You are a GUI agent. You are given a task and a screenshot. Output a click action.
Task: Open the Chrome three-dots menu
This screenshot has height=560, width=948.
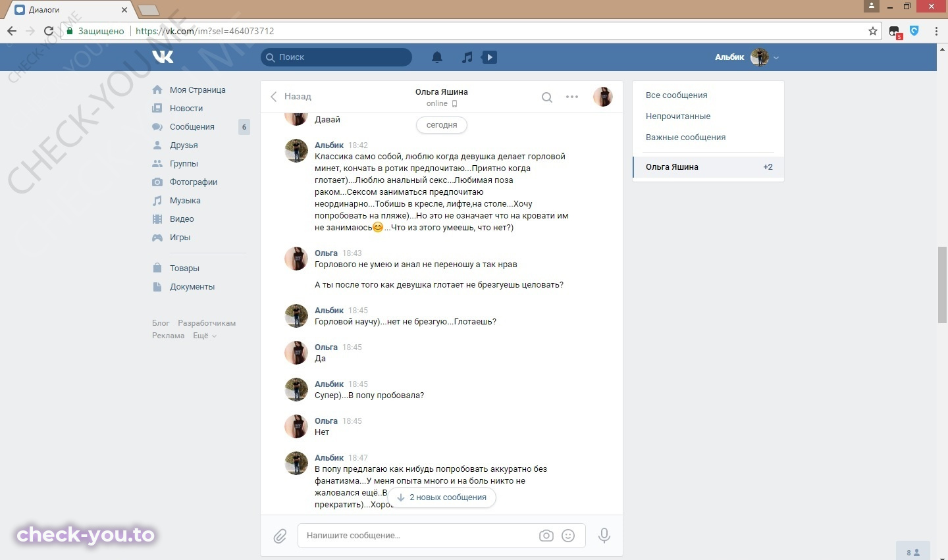(x=936, y=31)
